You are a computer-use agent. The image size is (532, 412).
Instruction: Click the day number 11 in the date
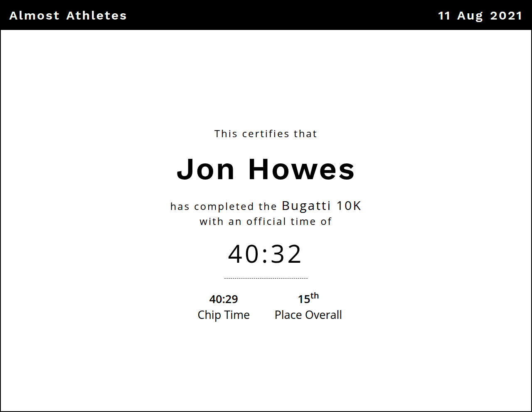click(x=444, y=16)
